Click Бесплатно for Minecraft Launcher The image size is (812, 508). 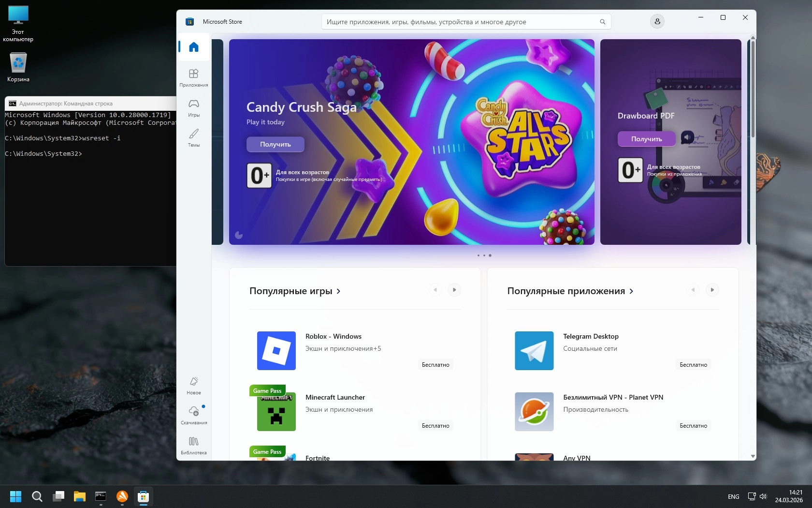pos(435,426)
